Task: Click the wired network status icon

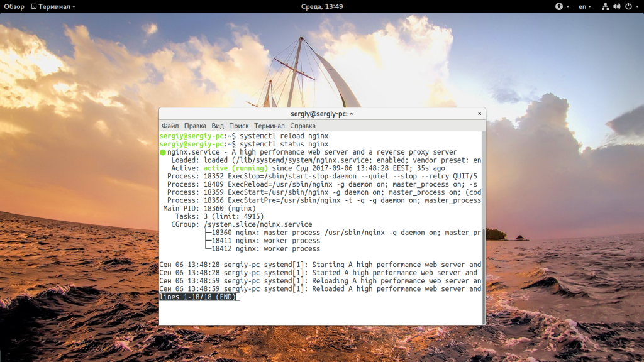Action: coord(605,6)
